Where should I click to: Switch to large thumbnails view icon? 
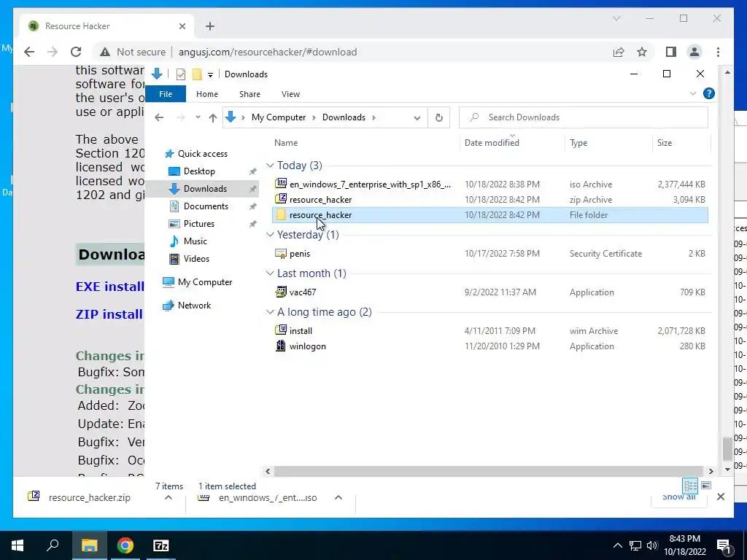tap(706, 486)
